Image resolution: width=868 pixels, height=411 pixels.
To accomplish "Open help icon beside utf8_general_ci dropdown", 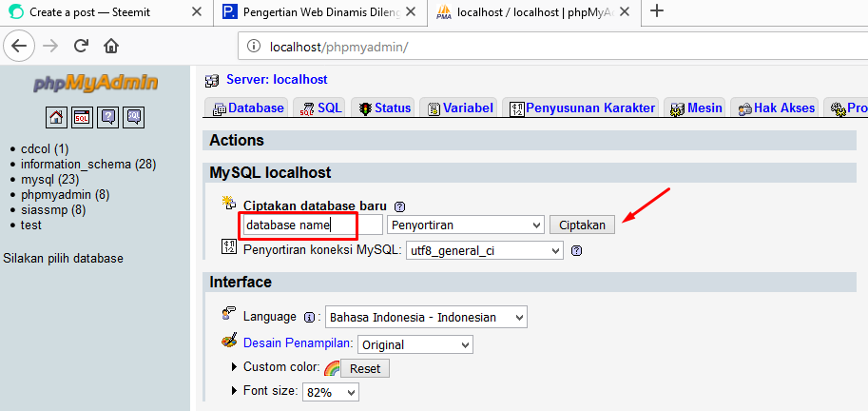I will [x=576, y=250].
